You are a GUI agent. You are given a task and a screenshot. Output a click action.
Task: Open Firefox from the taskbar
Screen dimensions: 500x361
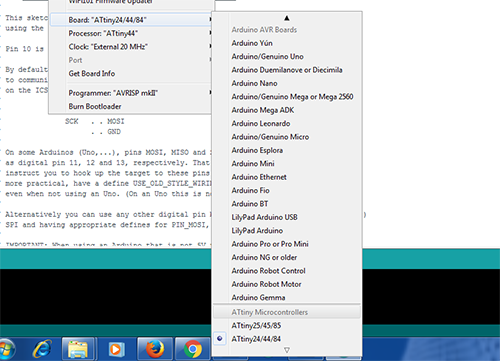pyautogui.click(x=155, y=349)
